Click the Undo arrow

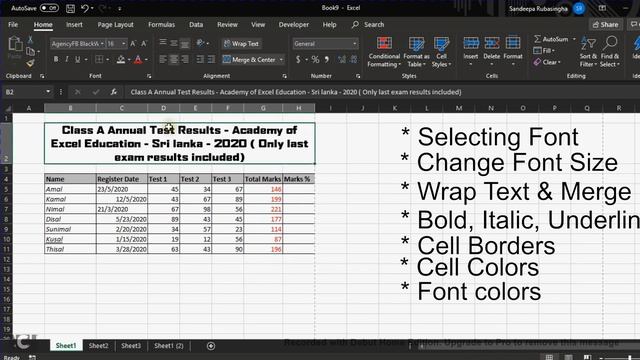click(85, 8)
